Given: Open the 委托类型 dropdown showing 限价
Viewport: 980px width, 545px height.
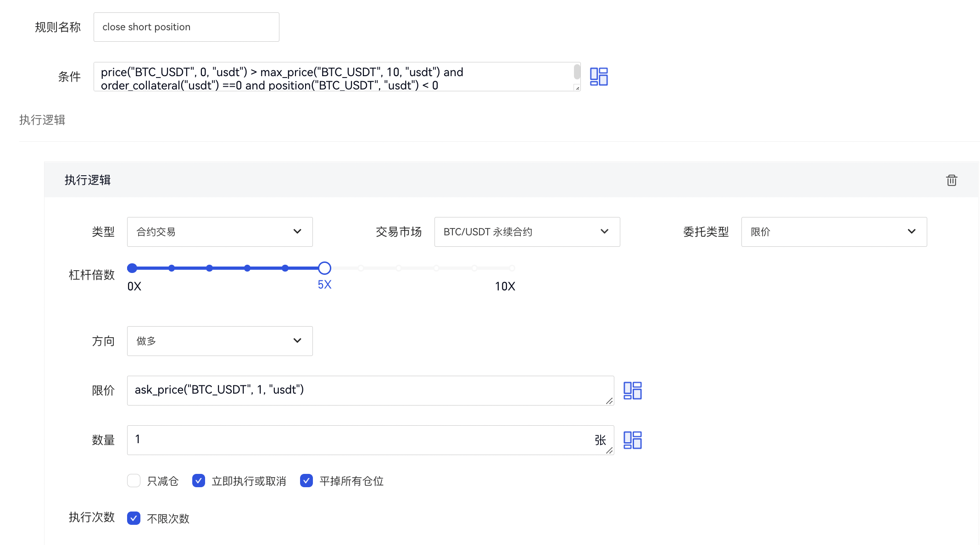Looking at the screenshot, I should tap(834, 232).
